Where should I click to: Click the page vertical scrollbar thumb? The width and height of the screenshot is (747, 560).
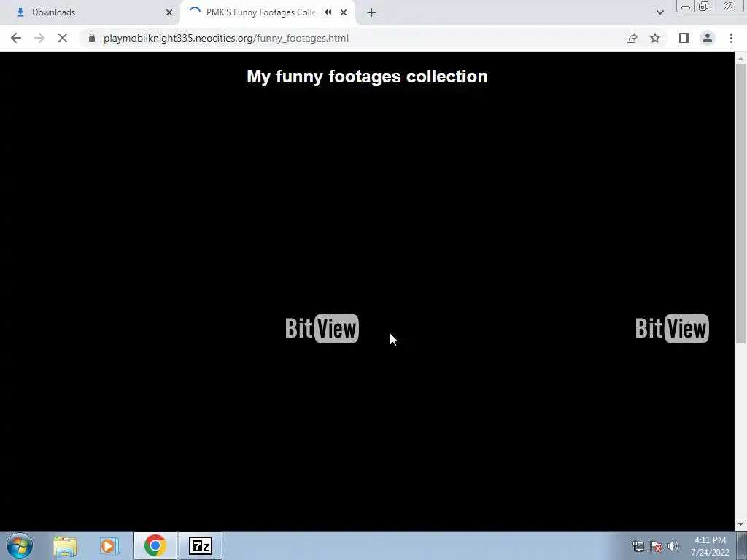point(740,204)
